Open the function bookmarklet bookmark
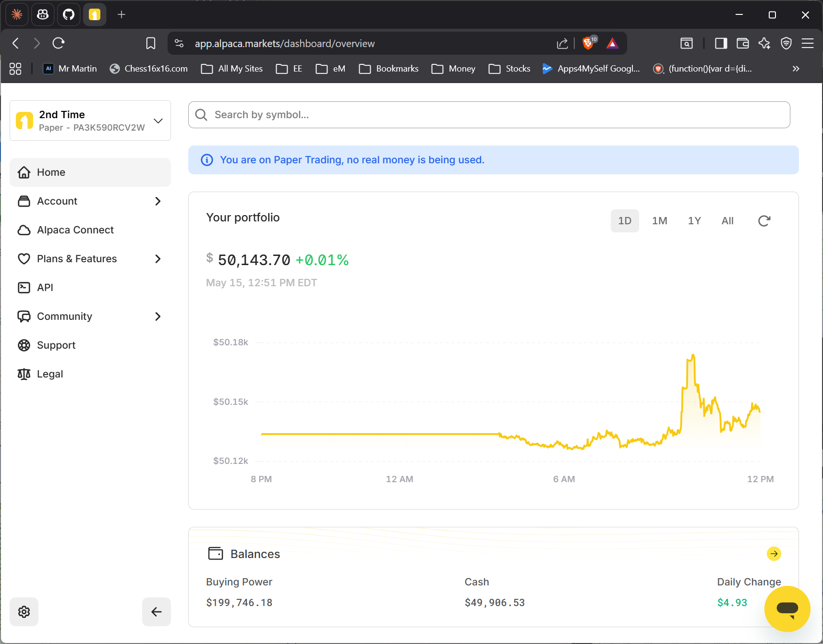The image size is (823, 644). coord(702,69)
